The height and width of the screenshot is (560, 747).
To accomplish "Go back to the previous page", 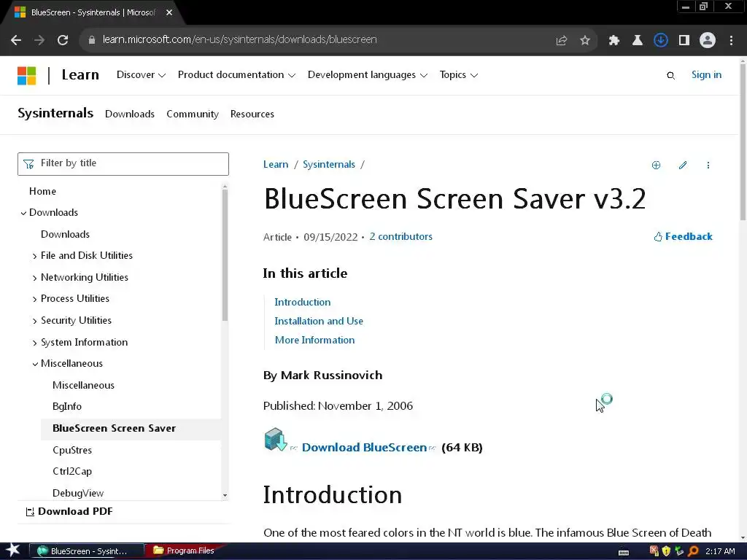I will (16, 40).
